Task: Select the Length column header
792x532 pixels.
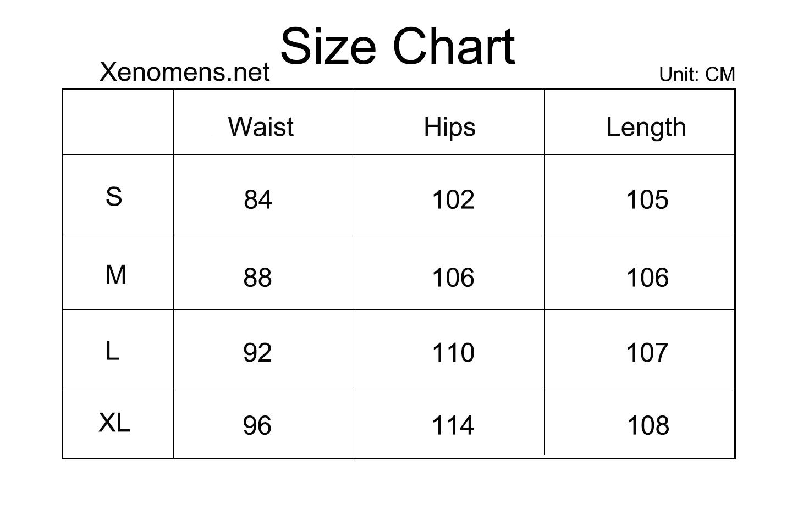Action: click(x=646, y=128)
